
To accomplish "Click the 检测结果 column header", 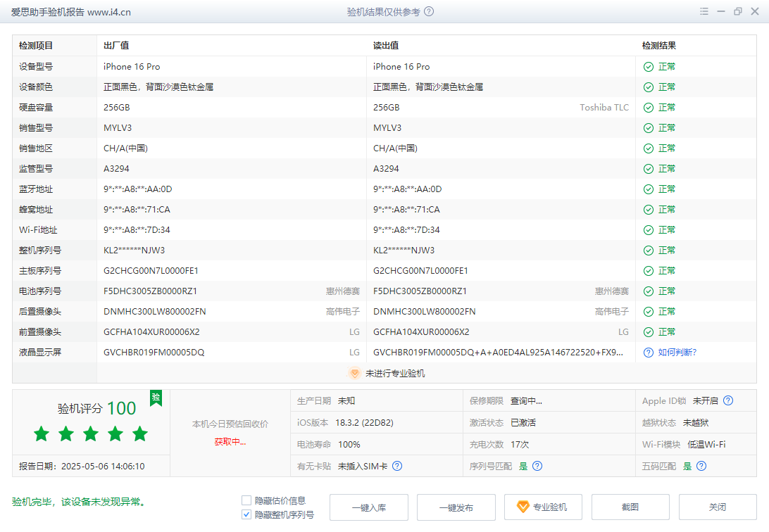I will (x=659, y=46).
